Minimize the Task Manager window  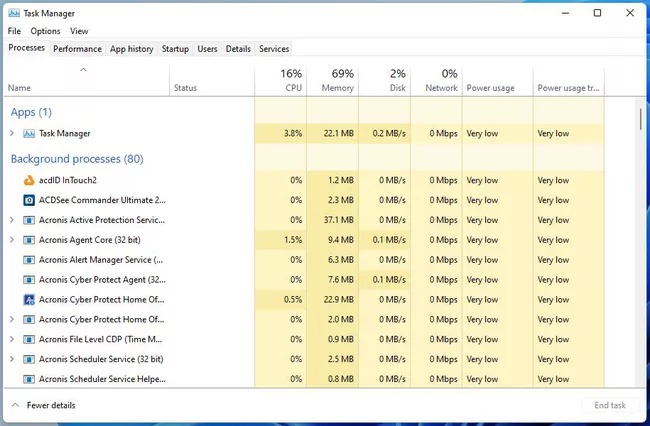565,13
